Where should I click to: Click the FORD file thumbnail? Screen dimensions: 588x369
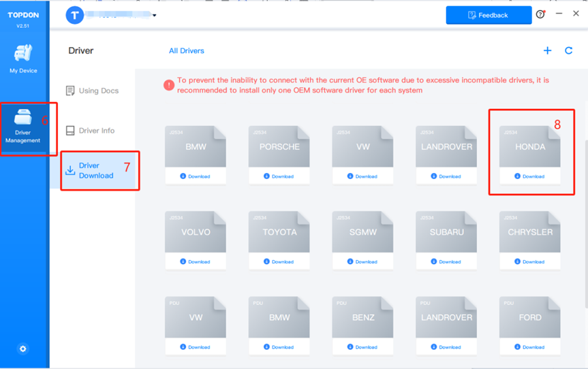click(530, 317)
